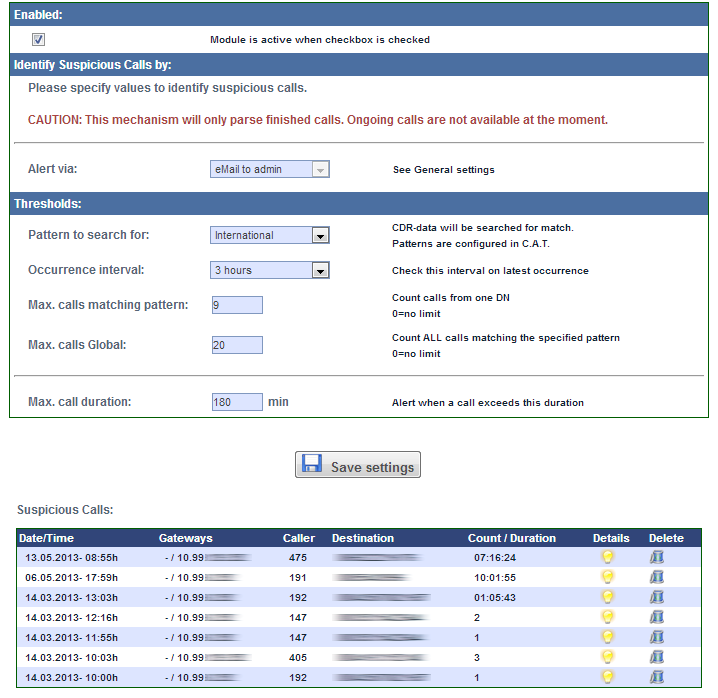The image size is (718, 698).
Task: Open the Pattern to search for dropdown
Action: pos(270,235)
